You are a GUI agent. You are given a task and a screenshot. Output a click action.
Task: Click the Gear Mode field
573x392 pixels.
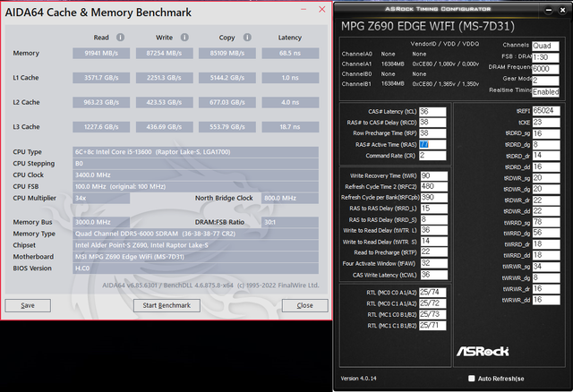point(545,81)
